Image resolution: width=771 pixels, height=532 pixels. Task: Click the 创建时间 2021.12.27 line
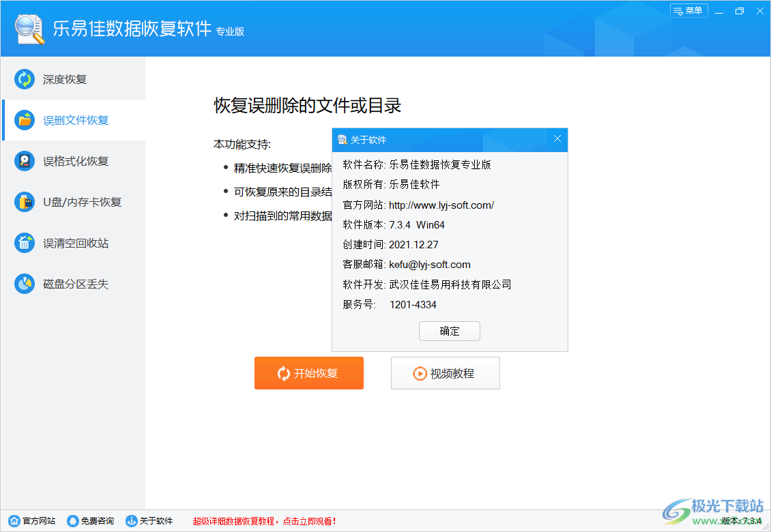390,244
